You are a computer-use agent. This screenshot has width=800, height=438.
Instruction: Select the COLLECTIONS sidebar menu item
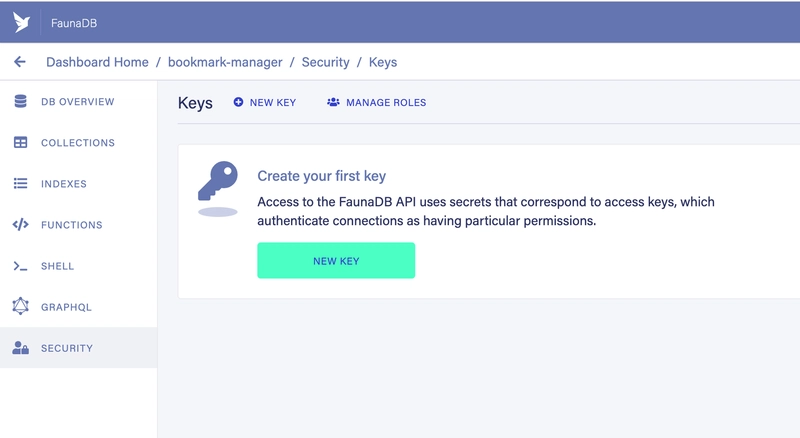(x=79, y=142)
